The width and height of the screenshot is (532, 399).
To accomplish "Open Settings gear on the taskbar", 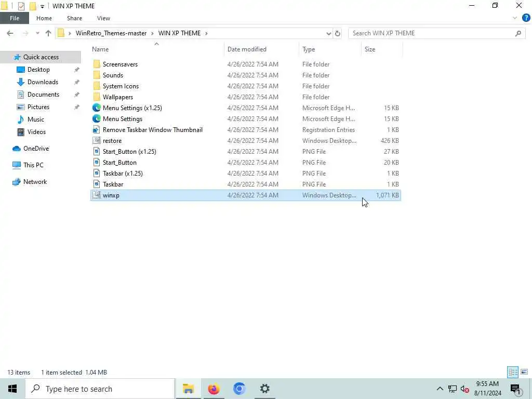I will click(264, 389).
